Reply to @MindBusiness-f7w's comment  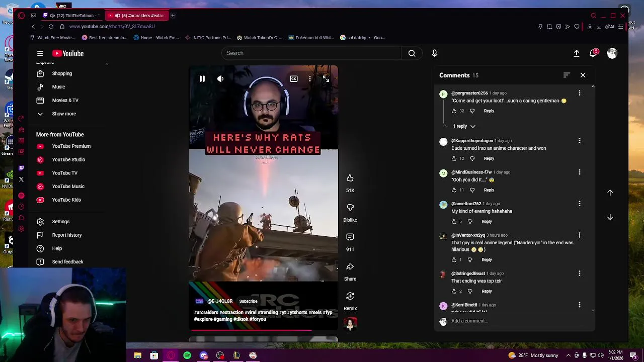pyautogui.click(x=489, y=190)
